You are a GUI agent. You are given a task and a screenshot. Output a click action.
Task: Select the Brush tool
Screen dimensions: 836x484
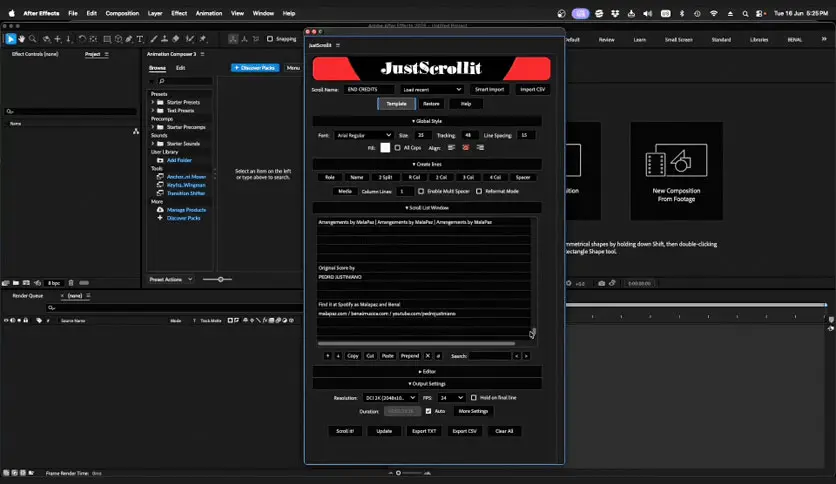[x=154, y=39]
